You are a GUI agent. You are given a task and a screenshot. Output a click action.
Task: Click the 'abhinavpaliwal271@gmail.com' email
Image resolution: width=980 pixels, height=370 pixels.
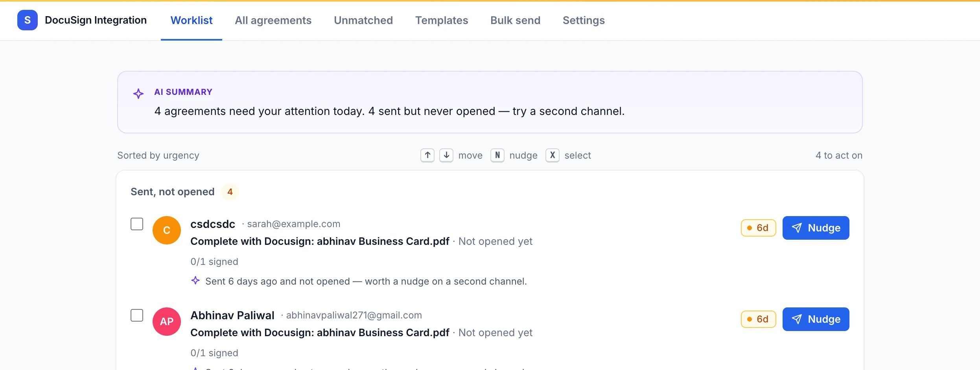[x=354, y=315]
